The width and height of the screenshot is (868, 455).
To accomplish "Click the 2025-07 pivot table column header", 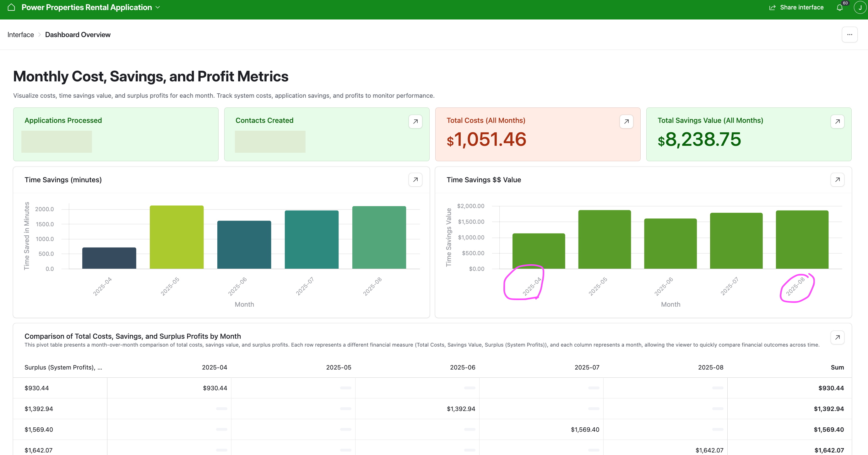I will (587, 367).
